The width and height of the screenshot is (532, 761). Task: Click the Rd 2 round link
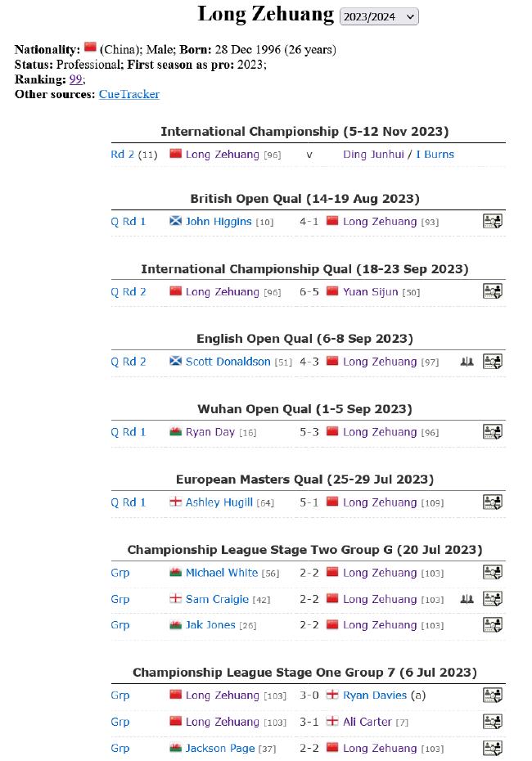pyautogui.click(x=122, y=155)
